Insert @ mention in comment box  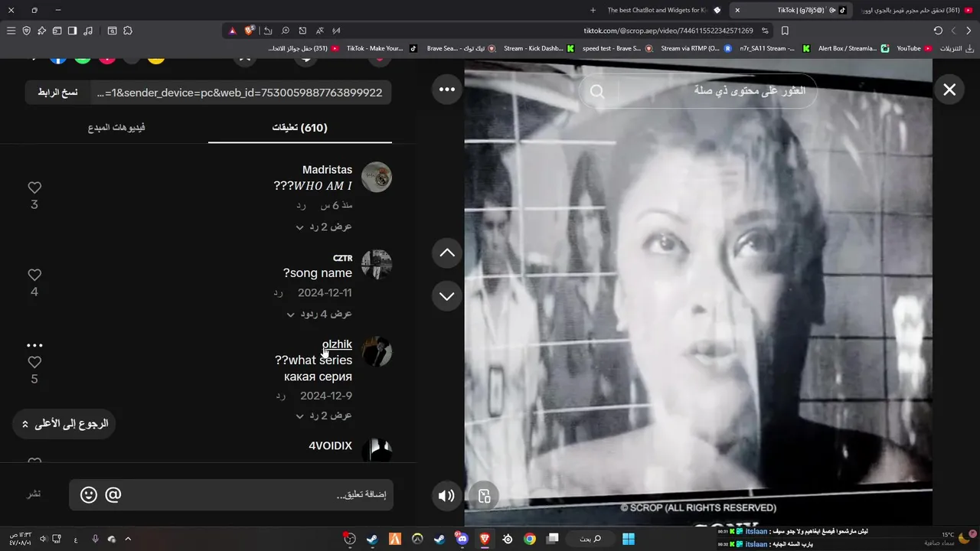click(113, 495)
